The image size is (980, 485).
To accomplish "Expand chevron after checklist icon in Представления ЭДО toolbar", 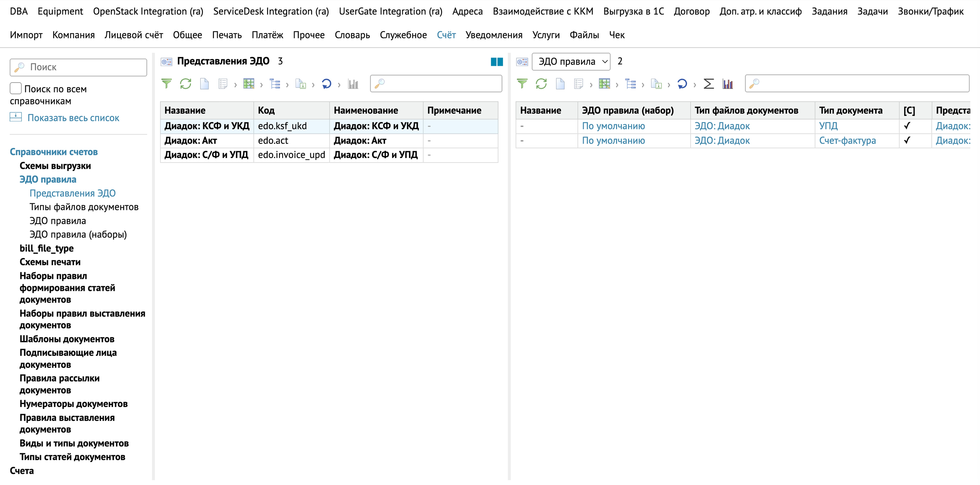I will pyautogui.click(x=235, y=85).
